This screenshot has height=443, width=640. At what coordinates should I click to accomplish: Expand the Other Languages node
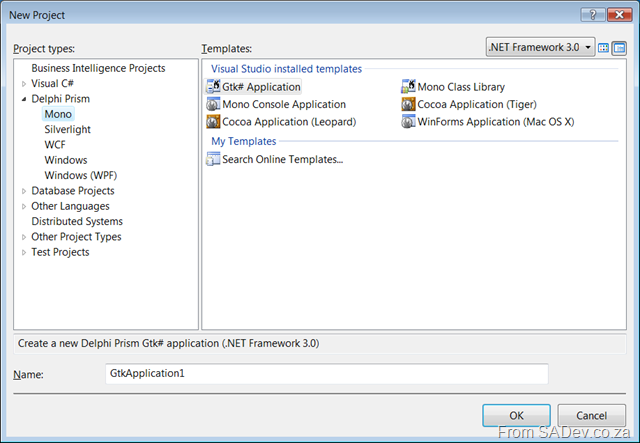[x=24, y=206]
